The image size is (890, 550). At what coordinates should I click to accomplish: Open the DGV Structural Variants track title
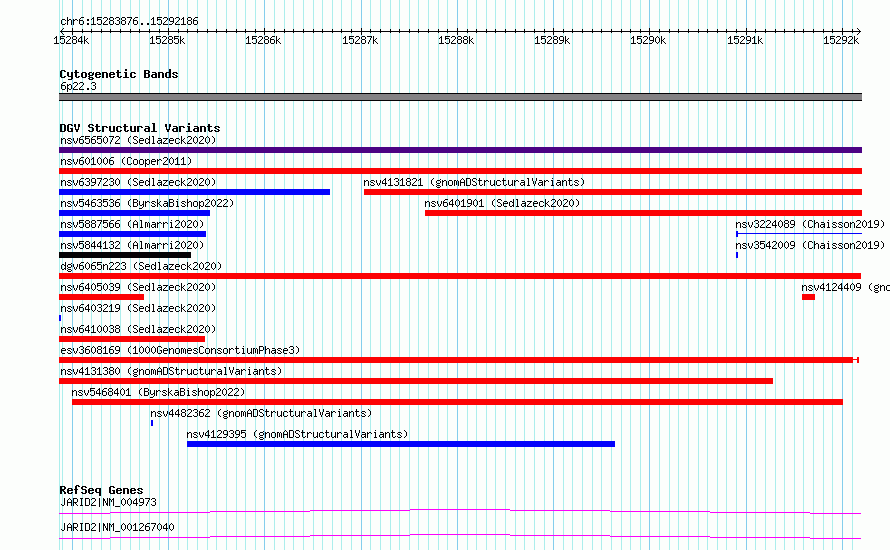[140, 128]
